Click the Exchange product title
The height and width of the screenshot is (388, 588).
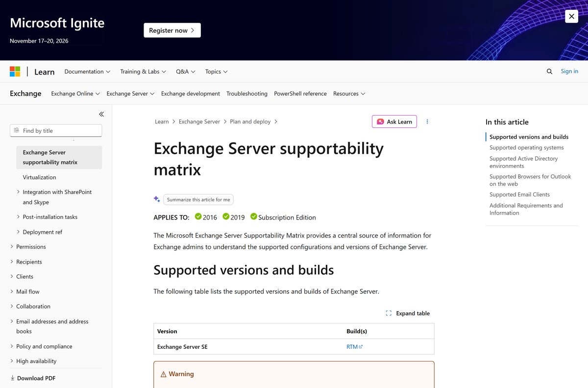click(x=25, y=94)
